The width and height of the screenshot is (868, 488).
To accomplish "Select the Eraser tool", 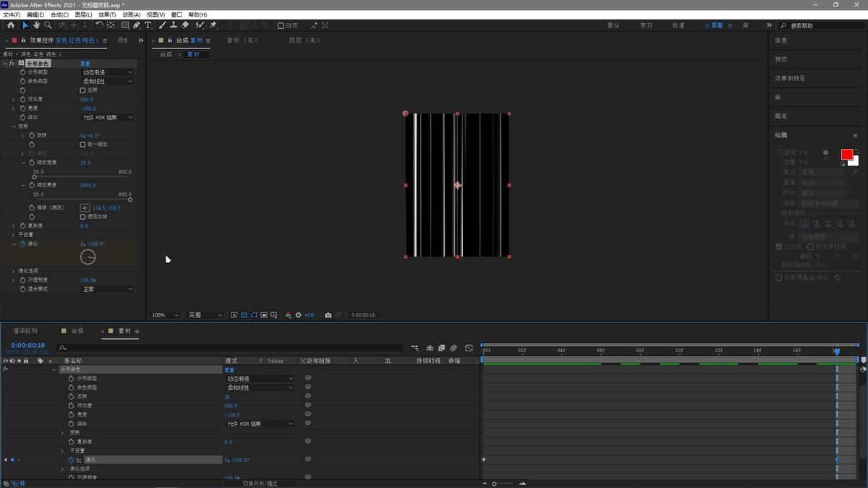I will (x=185, y=25).
